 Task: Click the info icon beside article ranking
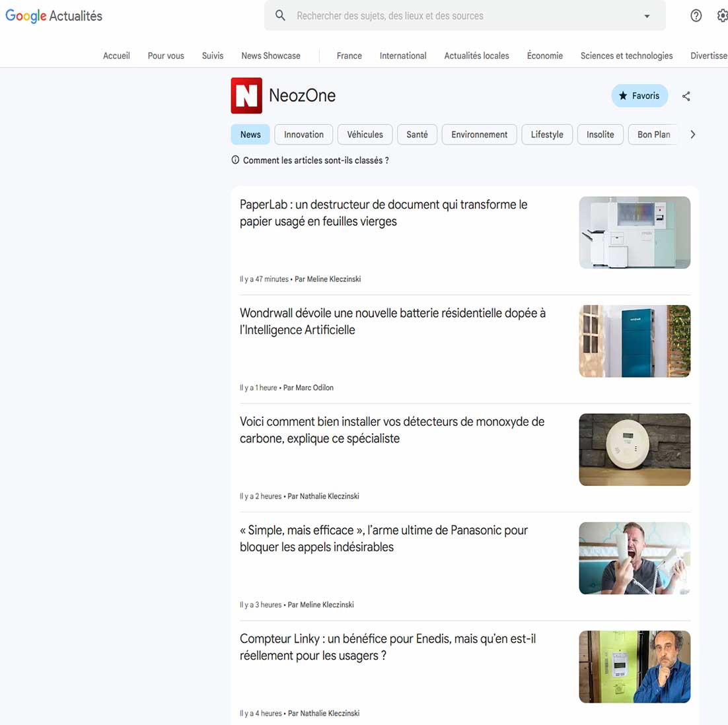(235, 160)
